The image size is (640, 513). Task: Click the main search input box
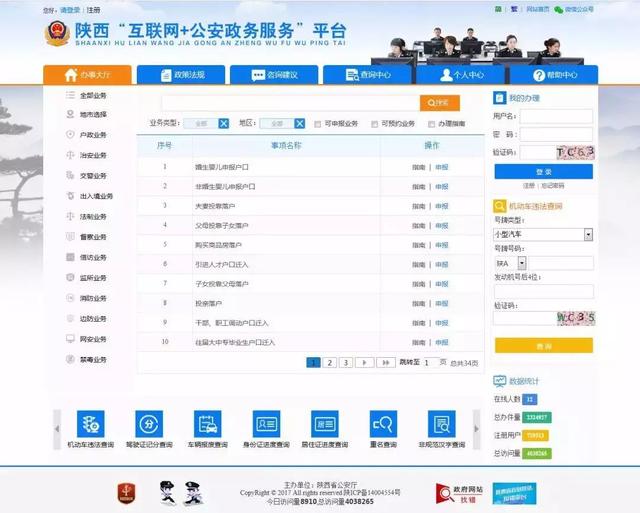291,103
